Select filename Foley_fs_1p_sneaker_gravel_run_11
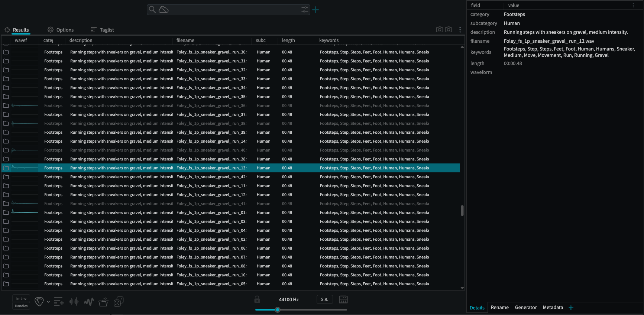Screen dimensions: 644x315 pos(211,186)
